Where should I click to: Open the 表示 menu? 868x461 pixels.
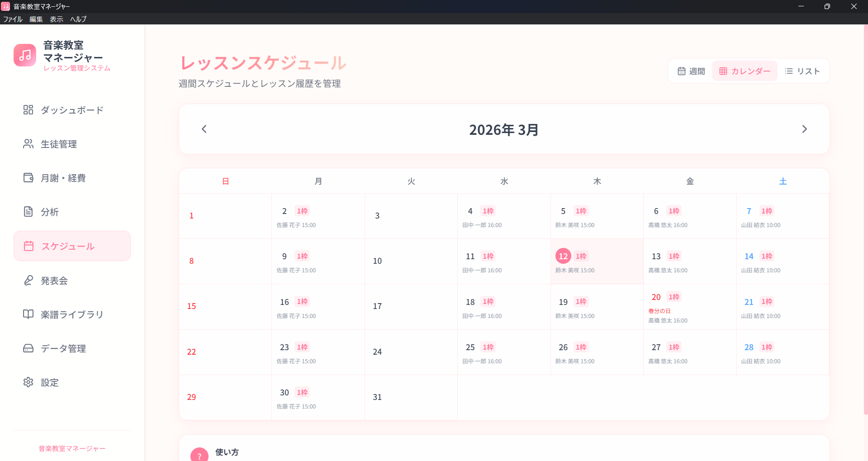56,19
